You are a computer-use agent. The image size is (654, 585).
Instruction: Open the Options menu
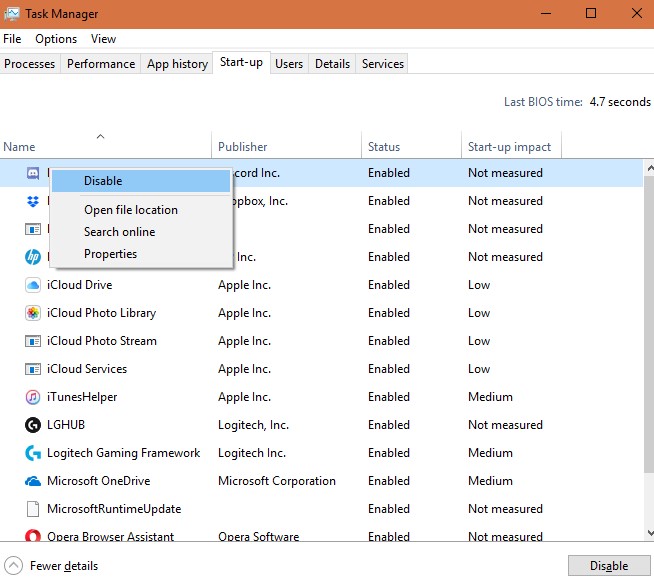pyautogui.click(x=56, y=39)
